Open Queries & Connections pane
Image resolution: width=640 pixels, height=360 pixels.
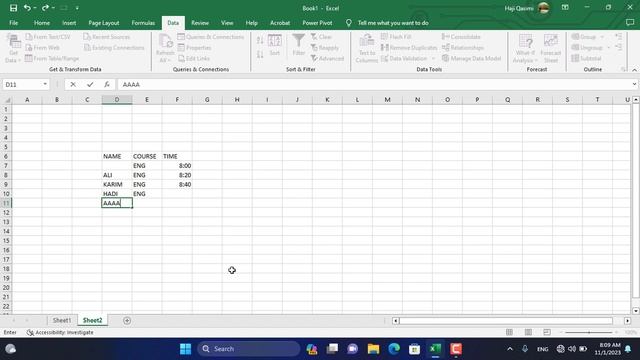click(211, 37)
